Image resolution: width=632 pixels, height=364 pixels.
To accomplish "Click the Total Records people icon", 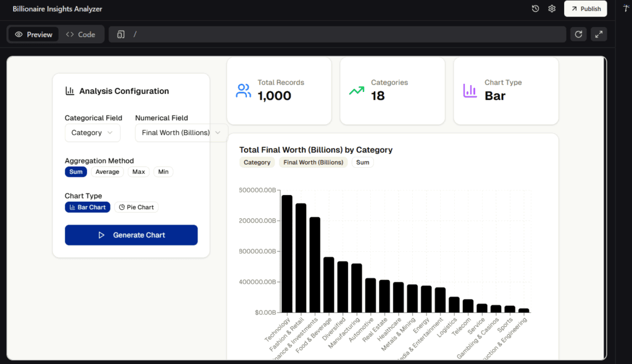I will pyautogui.click(x=243, y=91).
